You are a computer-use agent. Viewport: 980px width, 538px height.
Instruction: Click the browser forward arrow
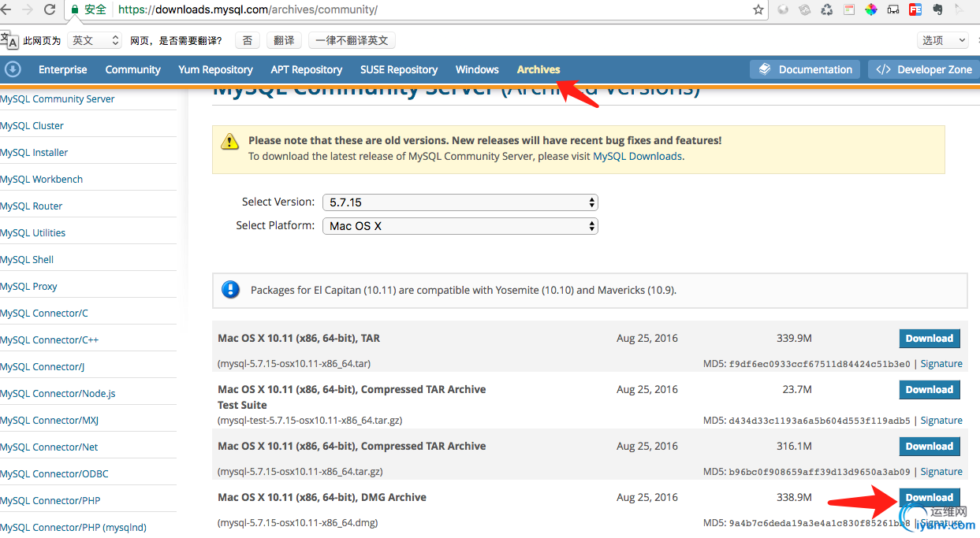pyautogui.click(x=27, y=9)
